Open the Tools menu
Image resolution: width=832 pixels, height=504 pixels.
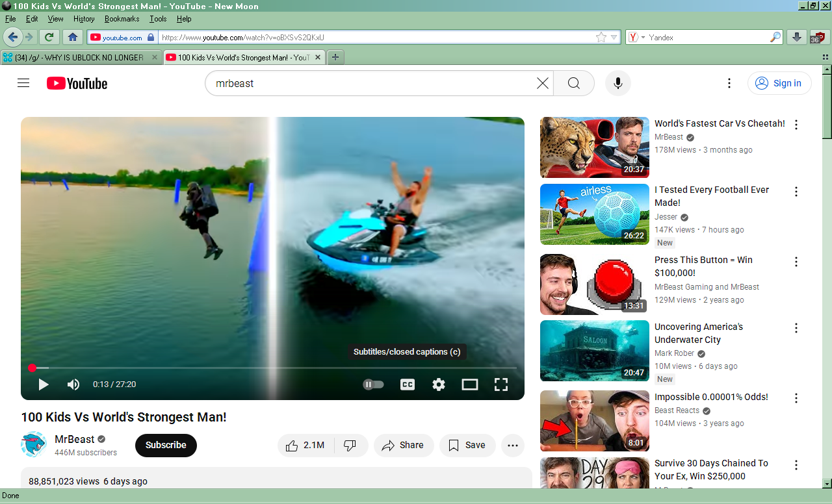pyautogui.click(x=158, y=19)
